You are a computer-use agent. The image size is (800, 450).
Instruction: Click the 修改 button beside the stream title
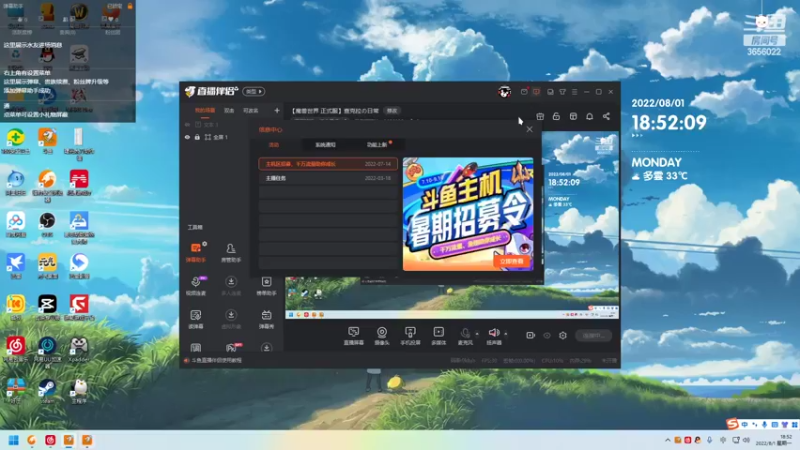pos(392,111)
